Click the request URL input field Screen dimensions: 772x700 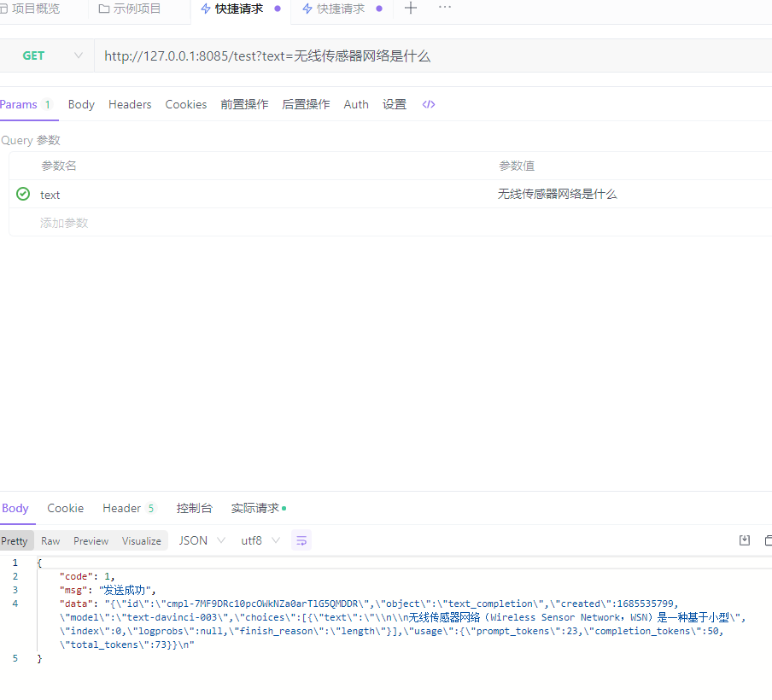coord(433,55)
